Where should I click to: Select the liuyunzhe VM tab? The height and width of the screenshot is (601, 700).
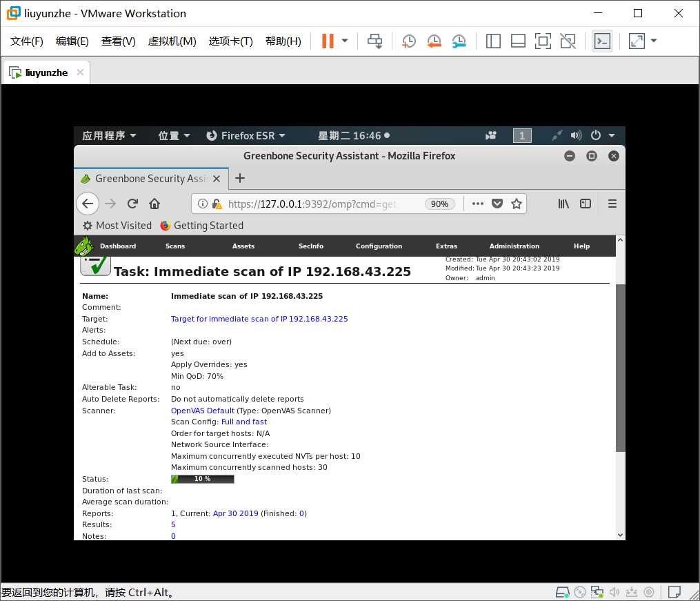click(46, 72)
